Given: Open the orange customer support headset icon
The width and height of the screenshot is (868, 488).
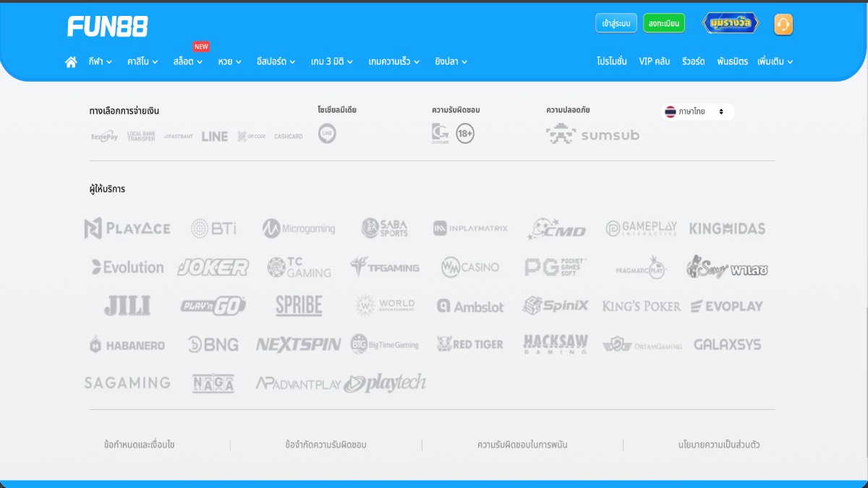Looking at the screenshot, I should coord(783,25).
